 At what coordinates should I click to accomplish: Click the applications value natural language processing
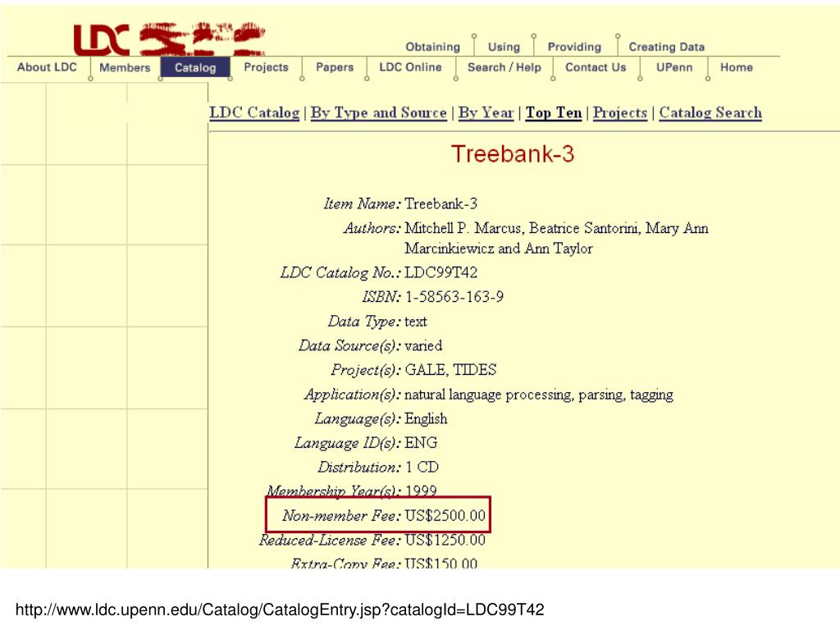click(487, 395)
